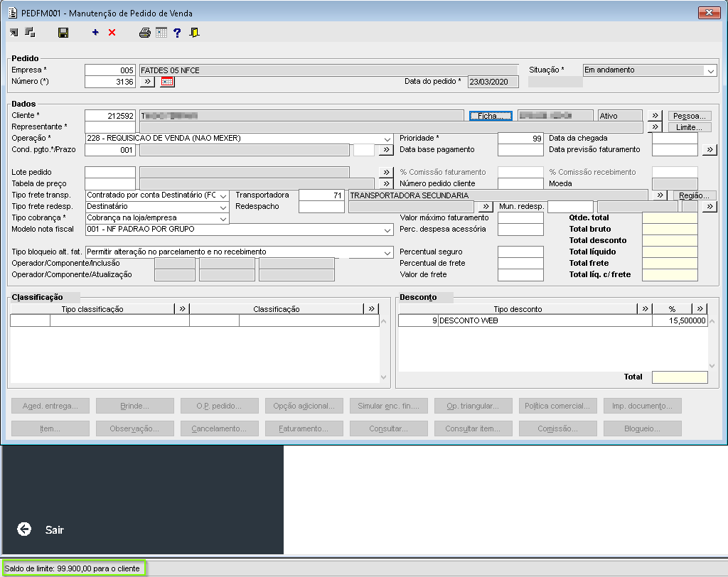Open Situação dropdown showing Em andamento
The image size is (728, 577).
tap(710, 70)
